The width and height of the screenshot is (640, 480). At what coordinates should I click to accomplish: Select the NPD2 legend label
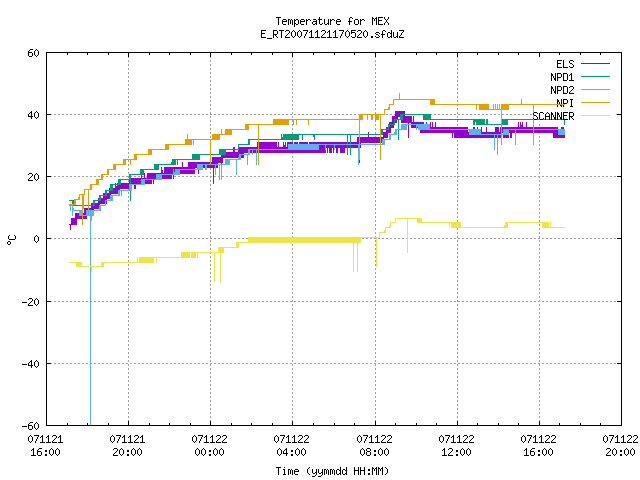562,90
